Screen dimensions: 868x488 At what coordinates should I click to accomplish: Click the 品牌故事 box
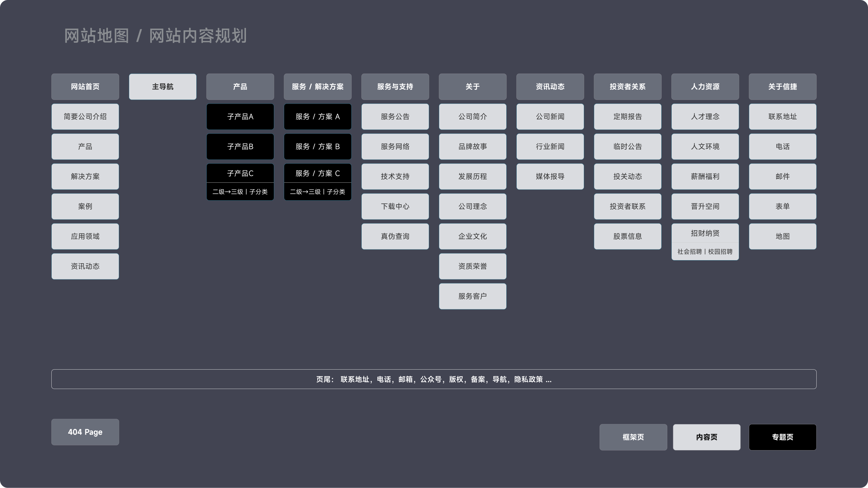pyautogui.click(x=473, y=147)
